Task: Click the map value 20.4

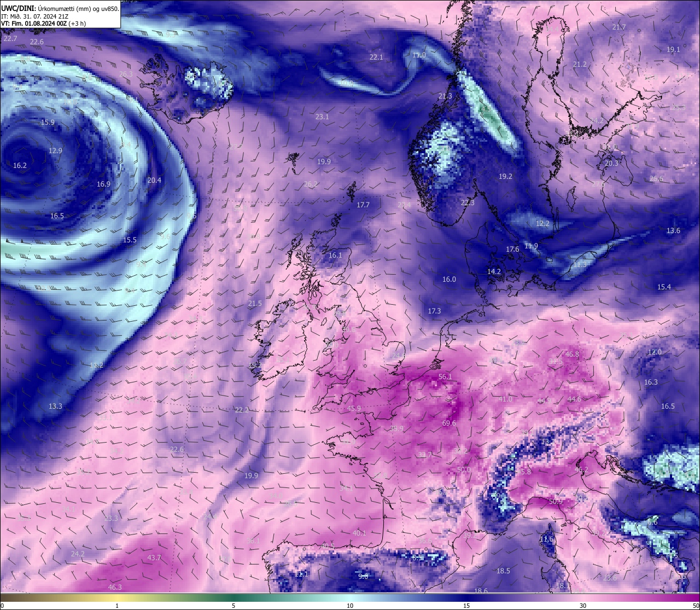Action: pyautogui.click(x=154, y=180)
